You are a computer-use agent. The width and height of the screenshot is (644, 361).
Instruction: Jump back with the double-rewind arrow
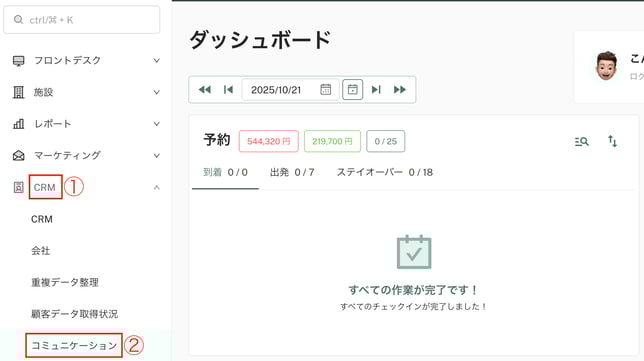point(205,90)
